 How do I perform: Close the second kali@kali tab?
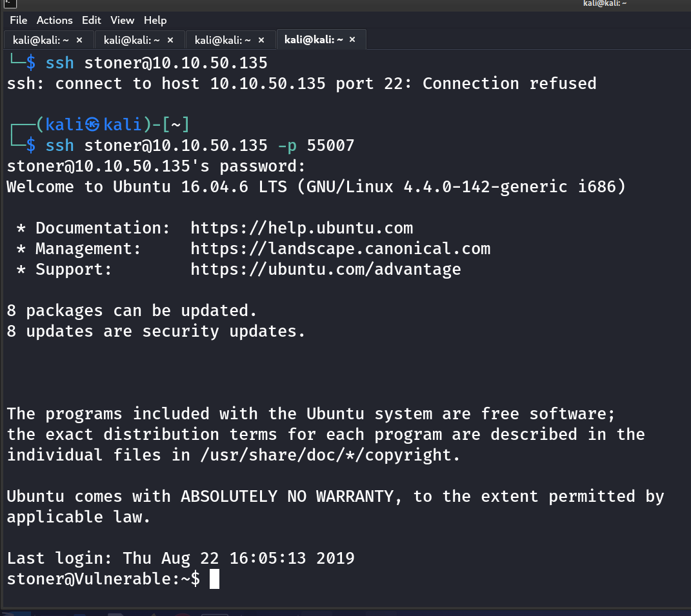(170, 40)
